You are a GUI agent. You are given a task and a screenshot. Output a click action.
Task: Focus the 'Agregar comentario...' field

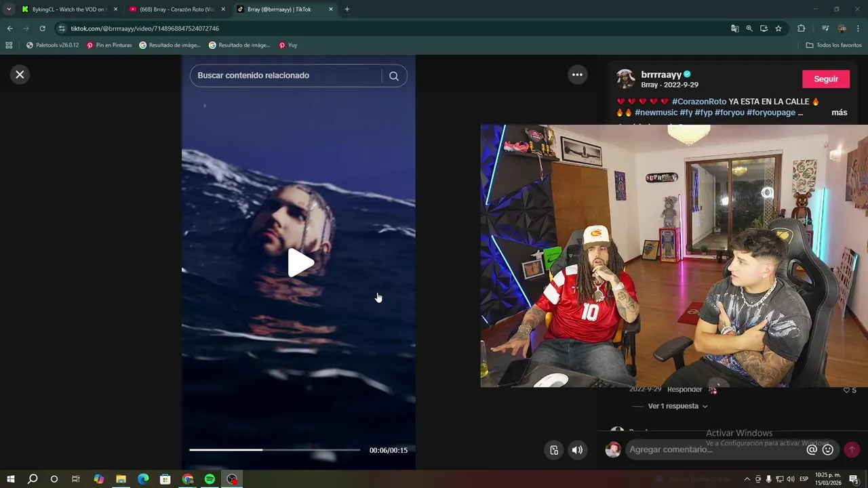click(x=715, y=449)
